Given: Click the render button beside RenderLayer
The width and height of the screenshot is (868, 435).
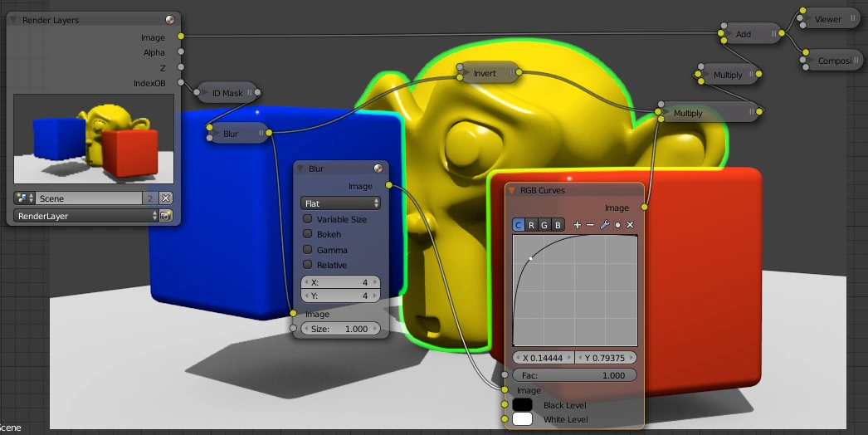Looking at the screenshot, I should [x=166, y=216].
